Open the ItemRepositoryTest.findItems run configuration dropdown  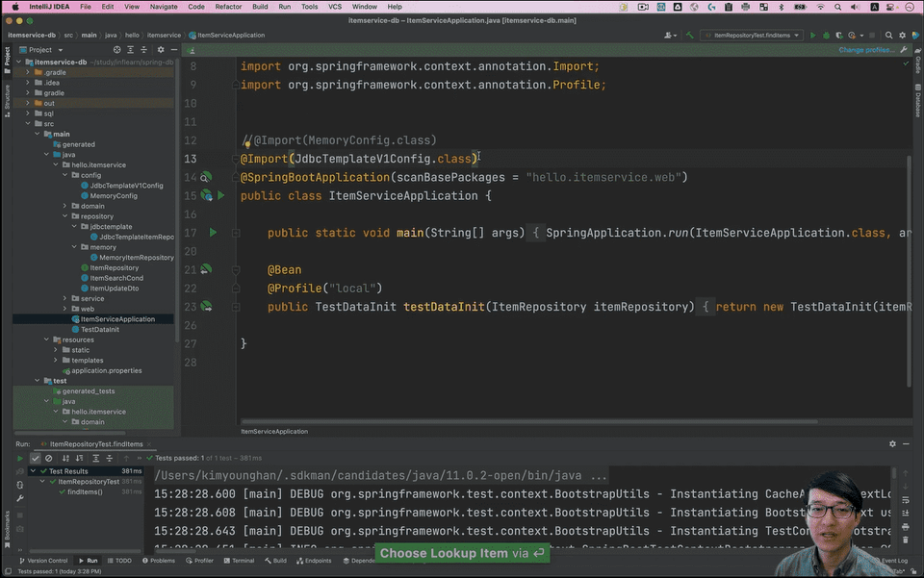tap(751, 36)
